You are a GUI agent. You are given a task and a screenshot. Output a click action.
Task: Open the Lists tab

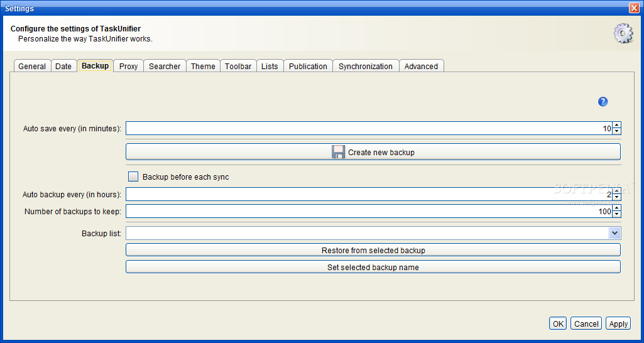tap(270, 66)
